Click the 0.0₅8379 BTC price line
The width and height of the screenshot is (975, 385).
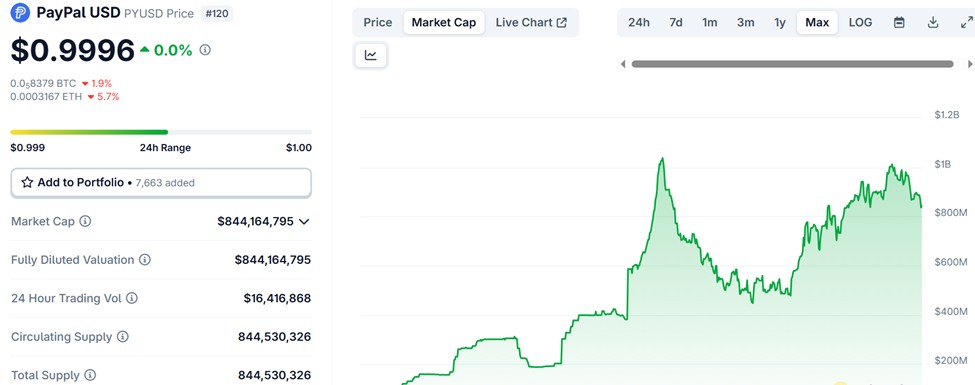[x=61, y=83]
